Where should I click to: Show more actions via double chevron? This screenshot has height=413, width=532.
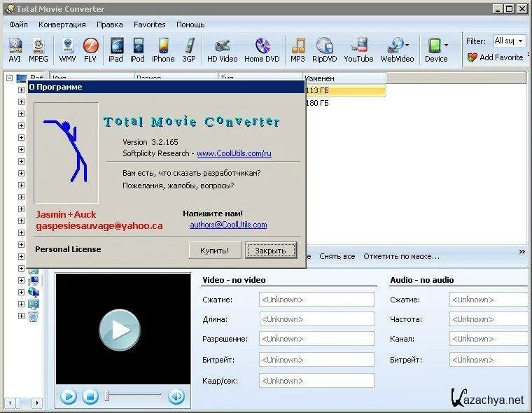[x=521, y=251]
